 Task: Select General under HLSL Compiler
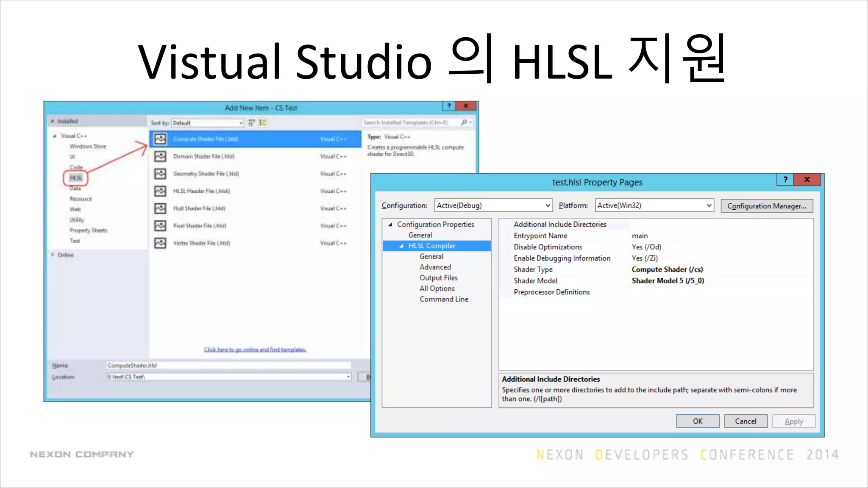[431, 256]
